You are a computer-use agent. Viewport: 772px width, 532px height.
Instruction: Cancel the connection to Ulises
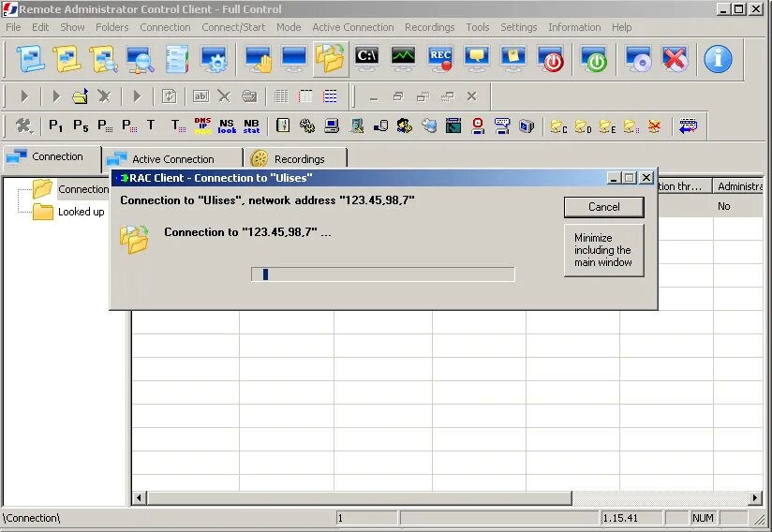point(603,207)
